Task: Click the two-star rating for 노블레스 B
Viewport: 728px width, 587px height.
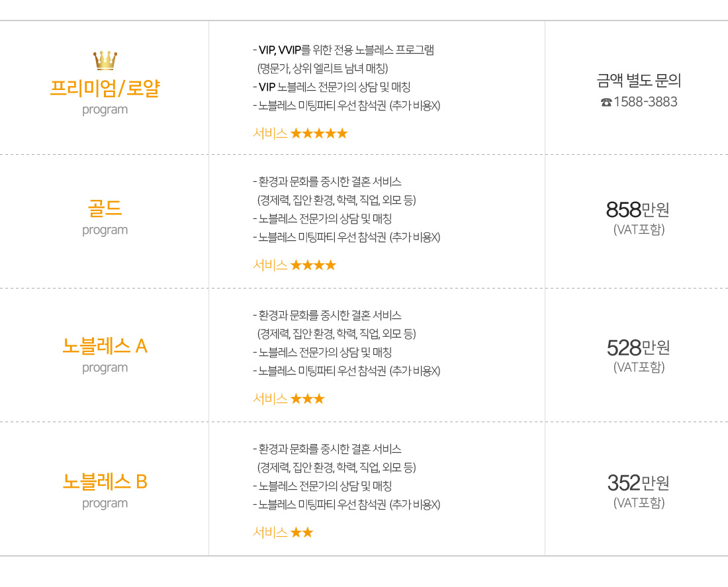Action: pos(302,533)
